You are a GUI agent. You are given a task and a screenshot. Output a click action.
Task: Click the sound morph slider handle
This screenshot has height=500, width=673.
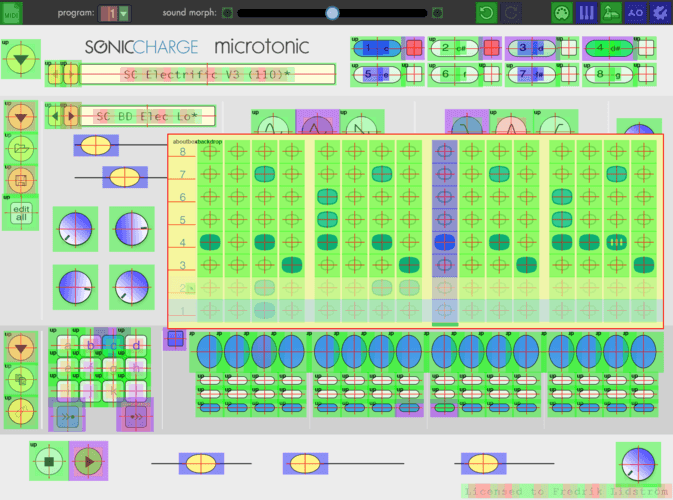[x=332, y=13]
